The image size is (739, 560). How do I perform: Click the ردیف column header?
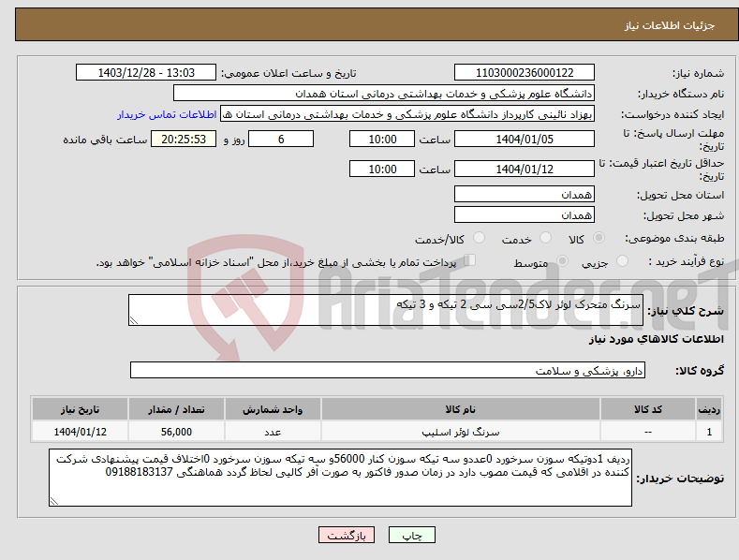tap(709, 409)
